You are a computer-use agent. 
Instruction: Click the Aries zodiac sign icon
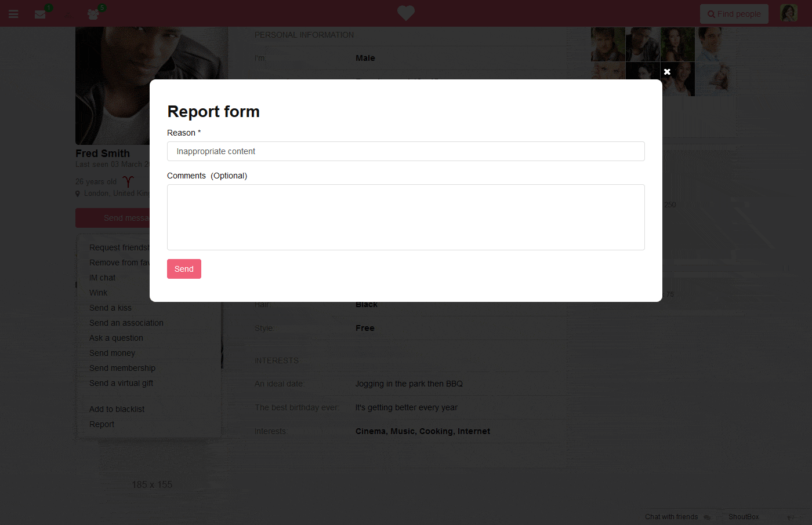tap(128, 181)
